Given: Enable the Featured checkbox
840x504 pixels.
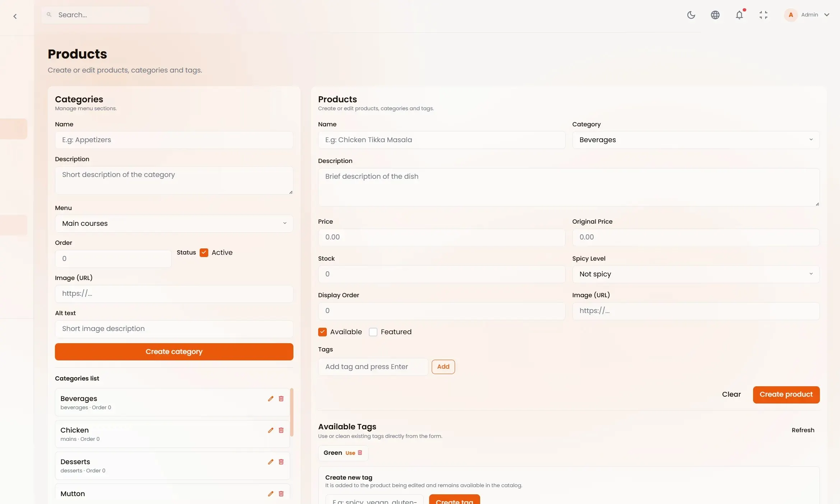Looking at the screenshot, I should [373, 332].
